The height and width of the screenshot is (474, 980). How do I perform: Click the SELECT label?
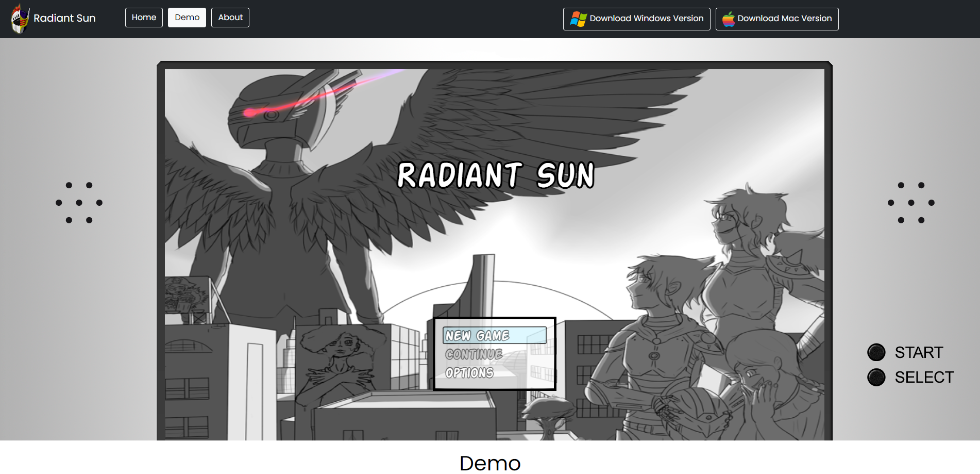point(924,377)
